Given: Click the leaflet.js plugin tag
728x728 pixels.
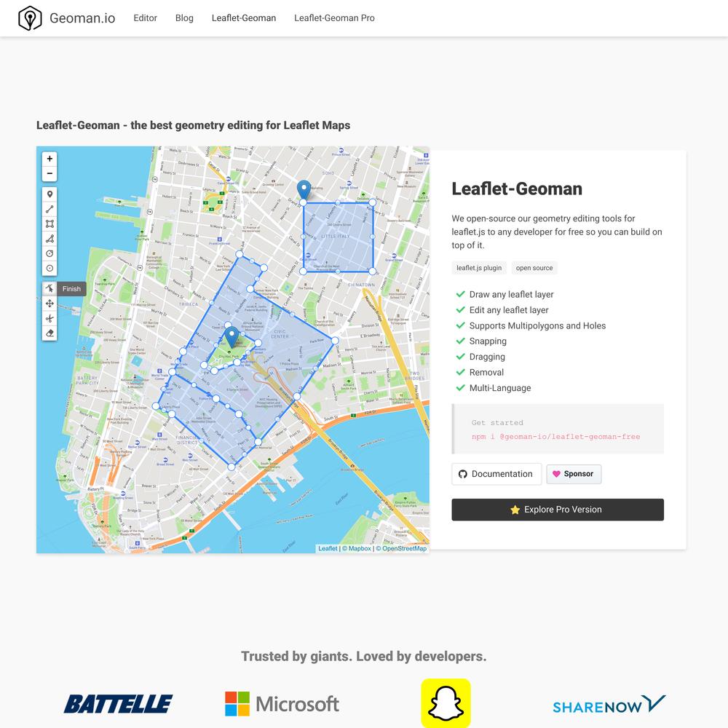Looking at the screenshot, I should pyautogui.click(x=479, y=268).
